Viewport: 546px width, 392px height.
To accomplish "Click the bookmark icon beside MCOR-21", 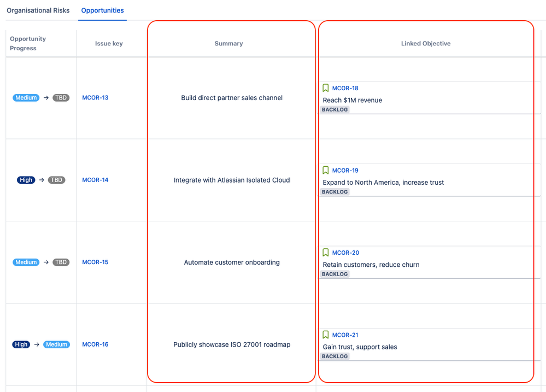I will tap(326, 335).
